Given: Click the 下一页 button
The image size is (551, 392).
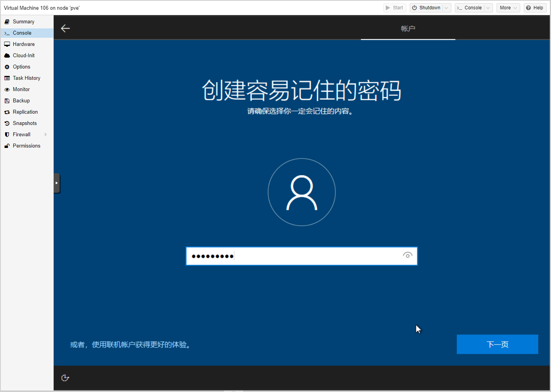Looking at the screenshot, I should (497, 344).
